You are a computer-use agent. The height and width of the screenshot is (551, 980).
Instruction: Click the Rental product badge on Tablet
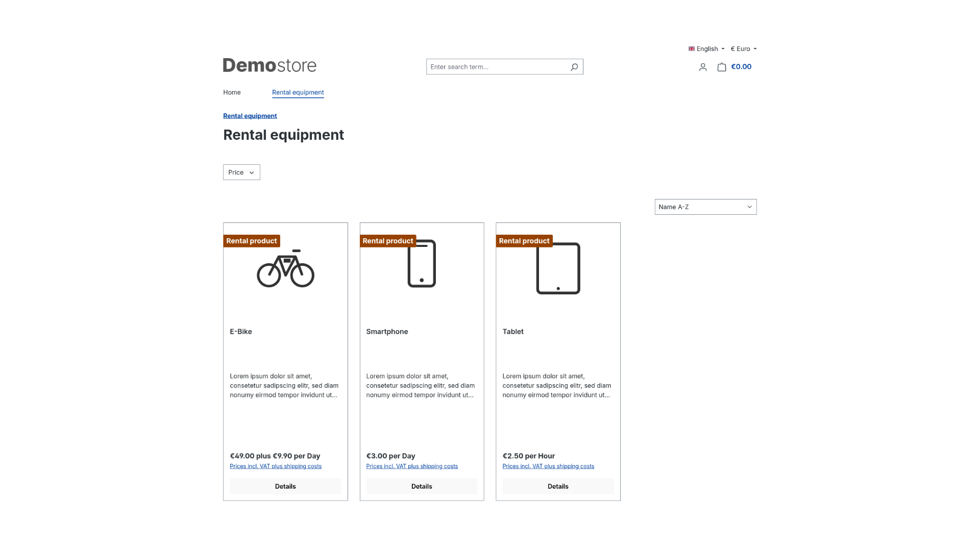(524, 241)
